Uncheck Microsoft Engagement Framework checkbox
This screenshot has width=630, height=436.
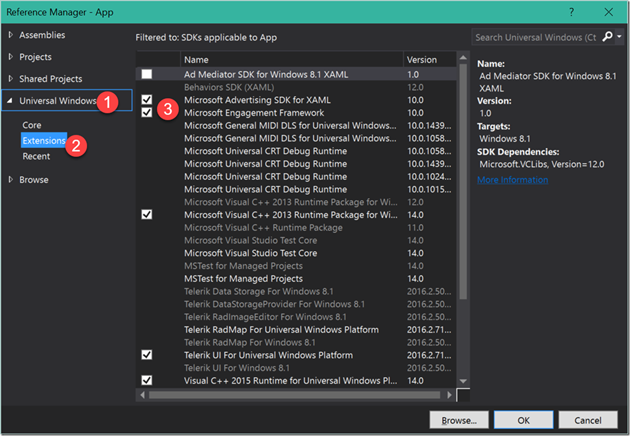click(147, 112)
